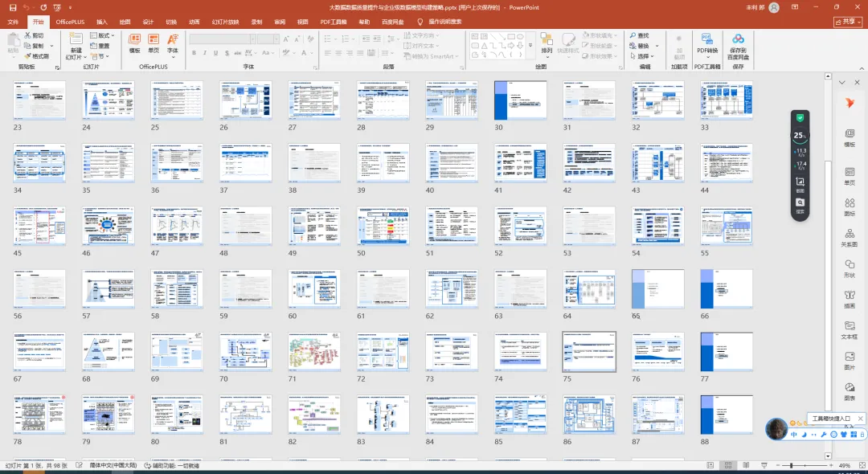Open the text box (文本框) sidebar panel
Screen dimensions: 868x474
point(850,330)
